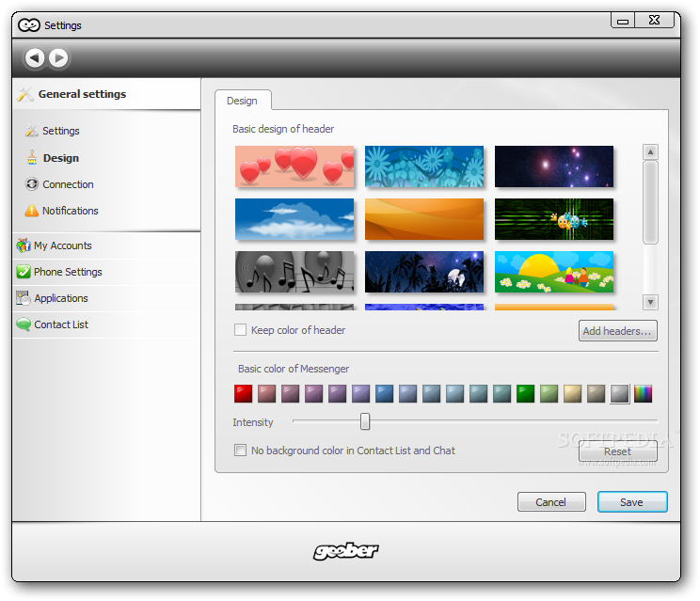
Task: Pick the beige tan color swatch
Action: click(x=572, y=393)
